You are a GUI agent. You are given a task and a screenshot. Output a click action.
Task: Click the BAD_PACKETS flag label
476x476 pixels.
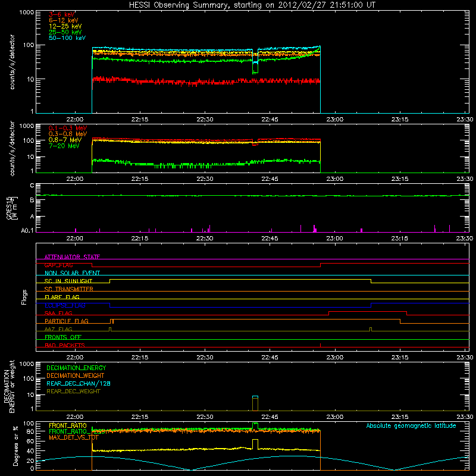[x=65, y=345]
